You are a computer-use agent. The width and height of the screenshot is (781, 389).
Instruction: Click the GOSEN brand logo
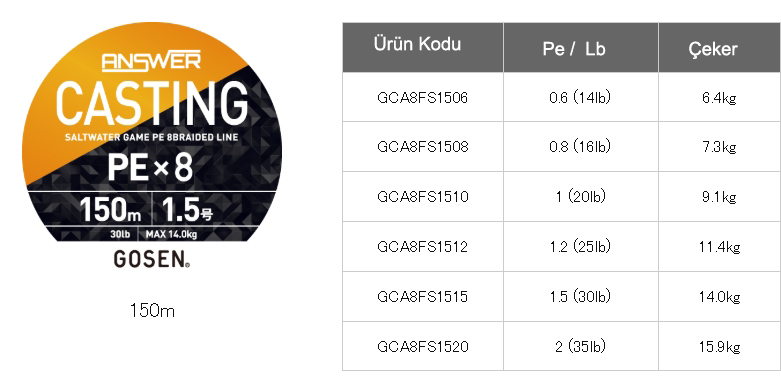[x=152, y=259]
